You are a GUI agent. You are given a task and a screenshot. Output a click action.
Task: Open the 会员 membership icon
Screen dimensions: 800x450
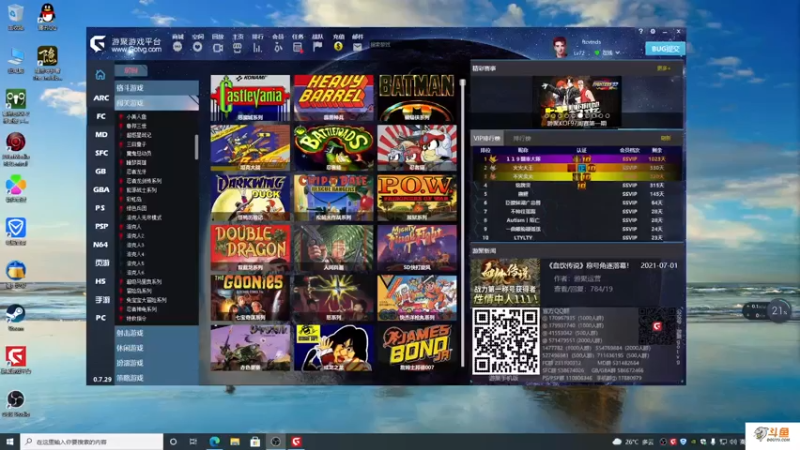278,47
